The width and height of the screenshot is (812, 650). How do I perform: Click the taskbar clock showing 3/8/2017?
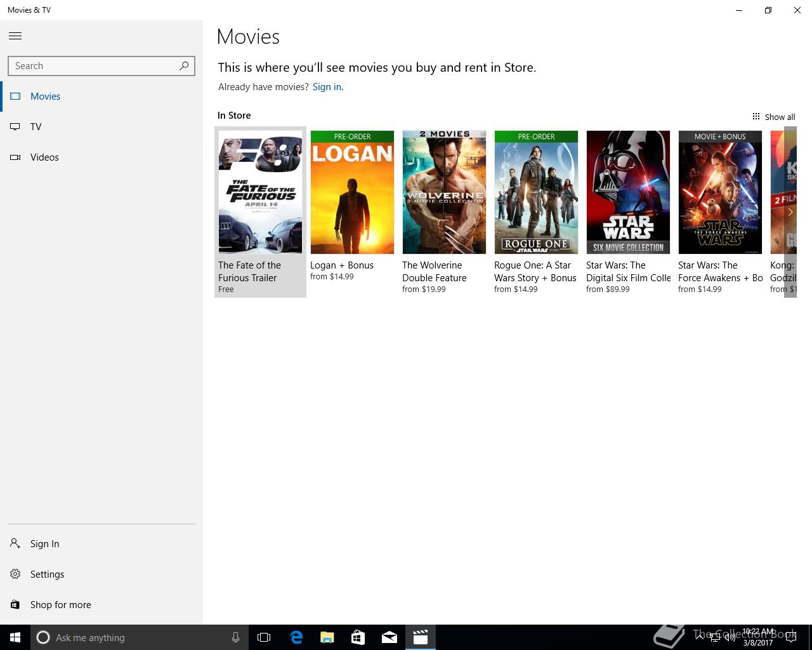758,637
